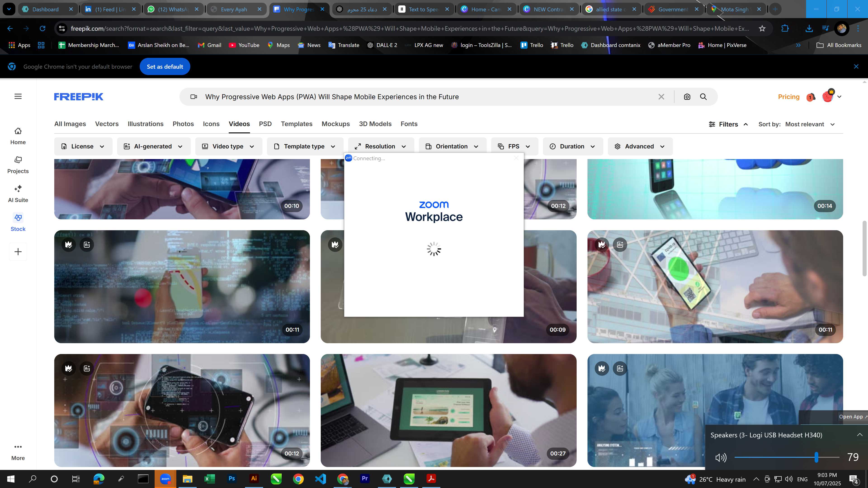The width and height of the screenshot is (868, 488).
Task: Expand the Orientation filter
Action: 453,146
